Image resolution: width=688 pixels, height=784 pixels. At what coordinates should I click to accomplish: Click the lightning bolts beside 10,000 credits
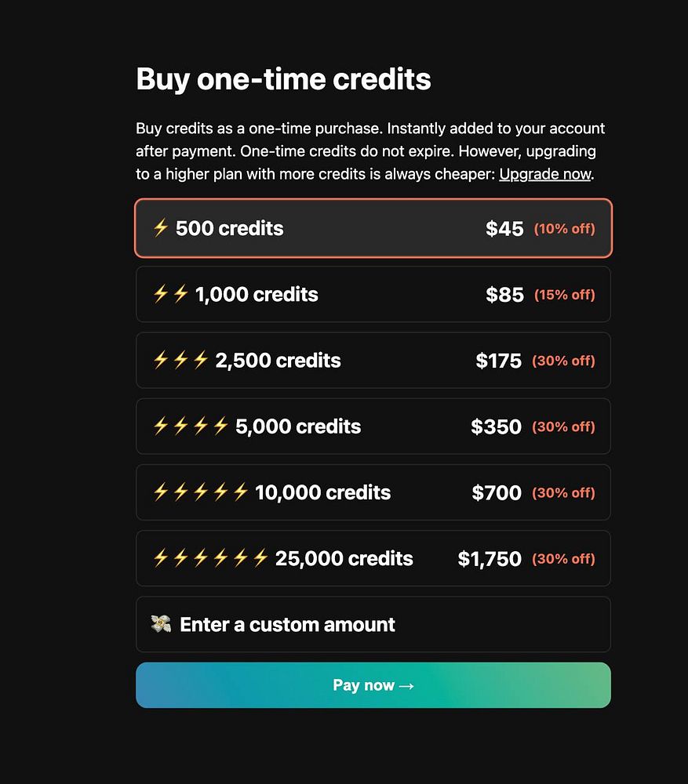[201, 492]
